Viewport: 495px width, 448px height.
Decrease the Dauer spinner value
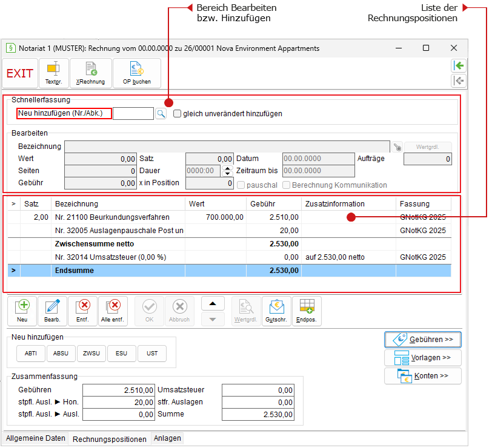coord(227,174)
